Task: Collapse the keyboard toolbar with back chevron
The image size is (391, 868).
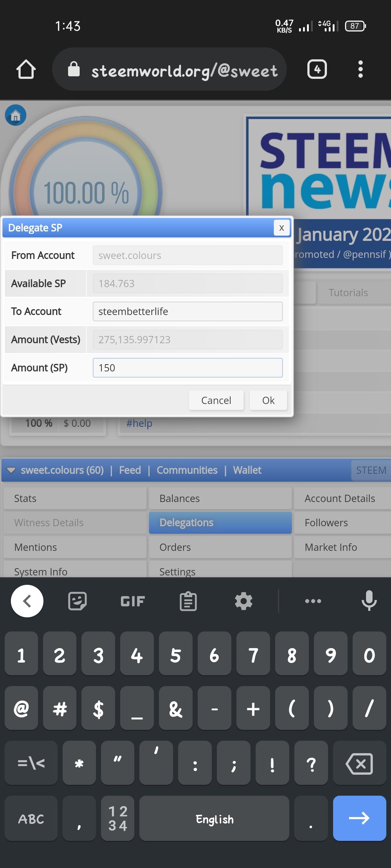Action: coord(27,601)
